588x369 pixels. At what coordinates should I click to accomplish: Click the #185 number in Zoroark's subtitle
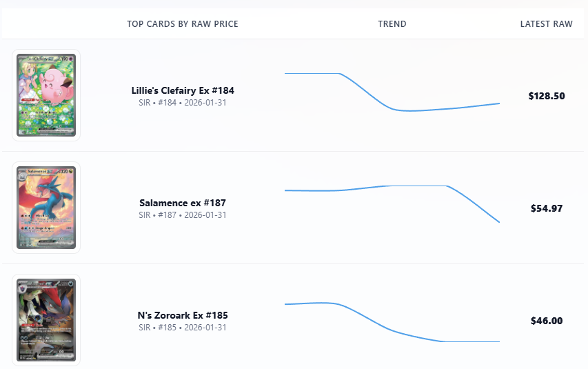point(168,328)
